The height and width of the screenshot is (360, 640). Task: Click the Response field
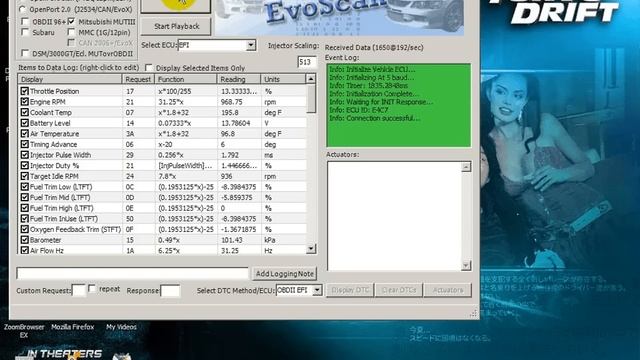170,291
